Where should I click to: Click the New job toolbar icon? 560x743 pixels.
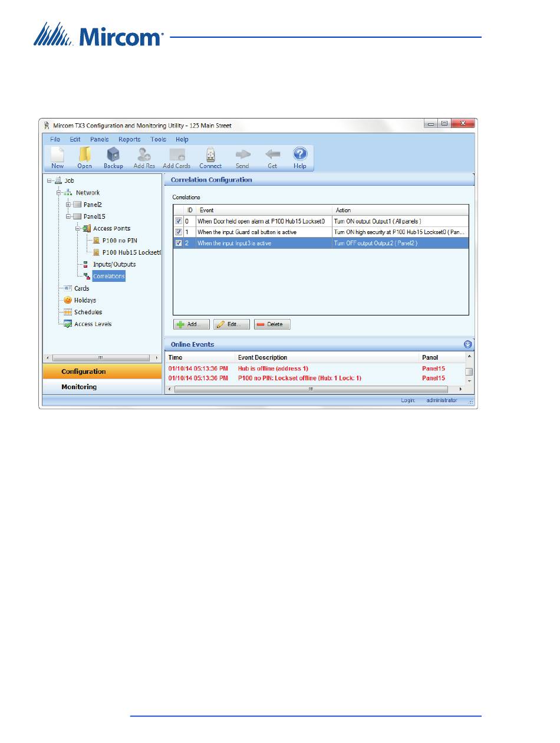tap(57, 154)
